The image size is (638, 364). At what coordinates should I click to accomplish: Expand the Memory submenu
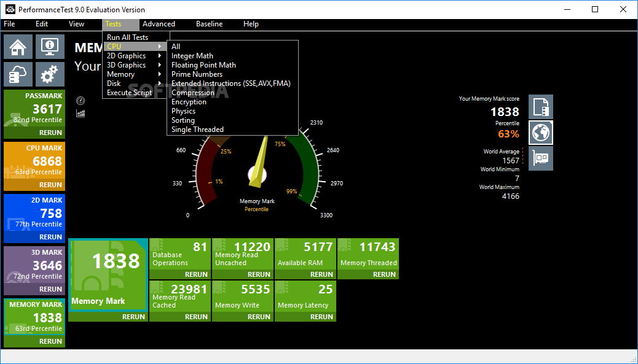[x=135, y=74]
